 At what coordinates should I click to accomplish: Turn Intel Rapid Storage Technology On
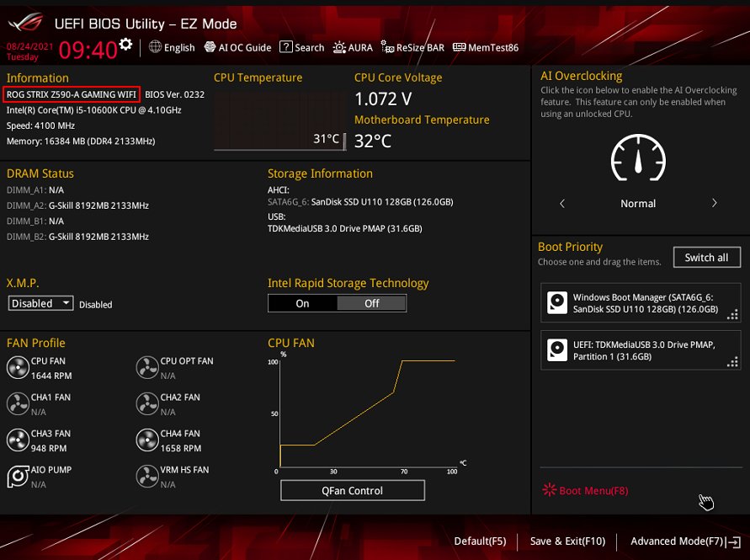point(302,303)
